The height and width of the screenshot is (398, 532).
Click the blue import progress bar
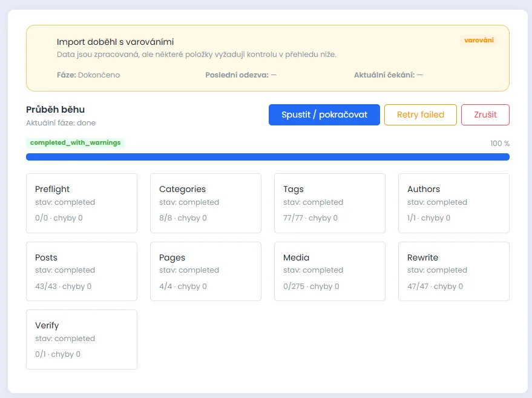(268, 157)
